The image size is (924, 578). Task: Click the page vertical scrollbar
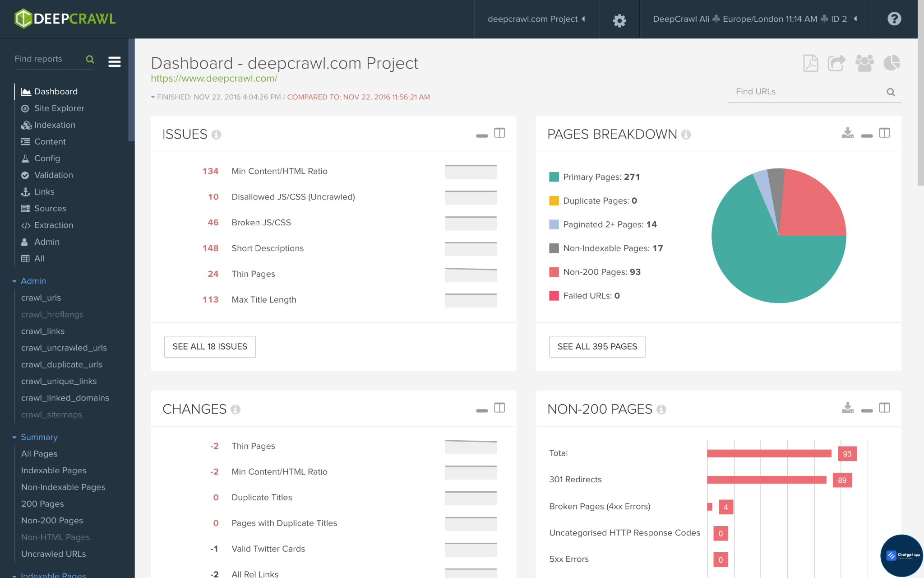921,113
